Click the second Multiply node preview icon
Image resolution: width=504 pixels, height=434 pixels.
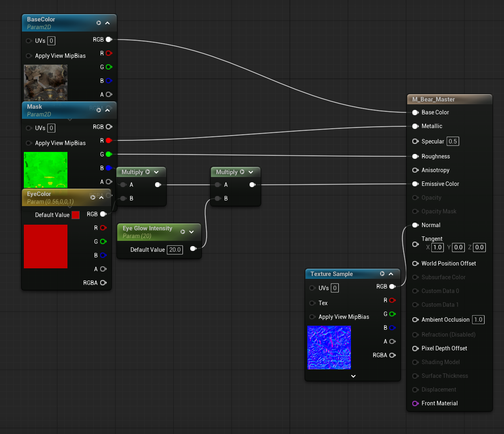(x=242, y=172)
